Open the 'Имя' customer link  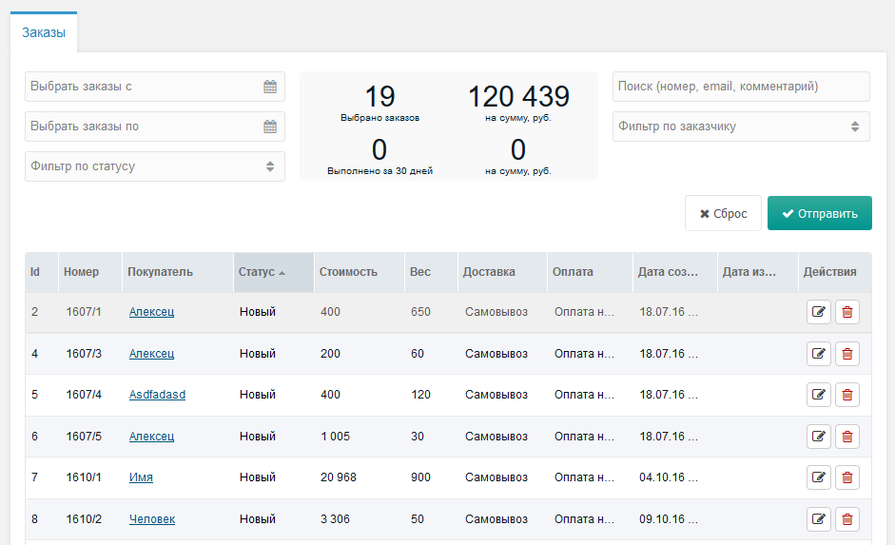(x=141, y=478)
